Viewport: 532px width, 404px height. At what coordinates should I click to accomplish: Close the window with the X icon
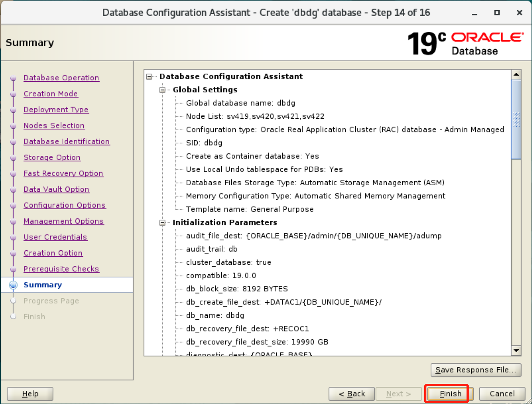[519, 13]
